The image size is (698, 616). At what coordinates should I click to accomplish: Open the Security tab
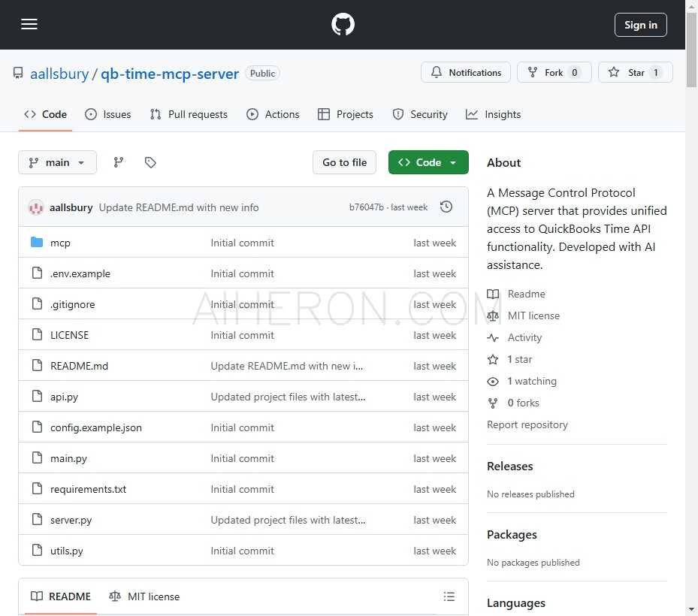(420, 114)
